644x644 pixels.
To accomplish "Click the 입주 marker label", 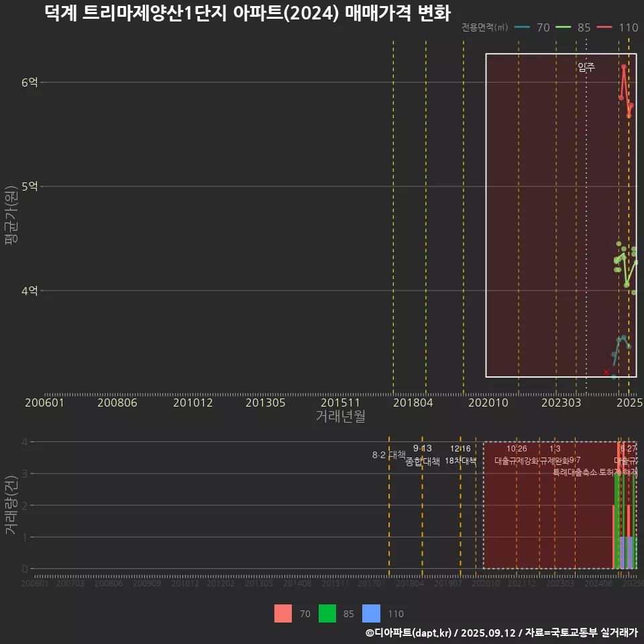I will pos(586,67).
